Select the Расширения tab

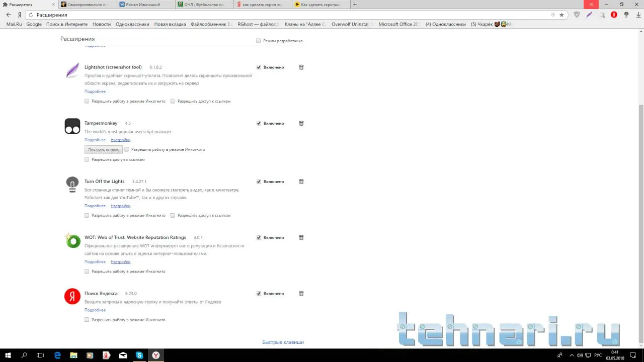(29, 5)
